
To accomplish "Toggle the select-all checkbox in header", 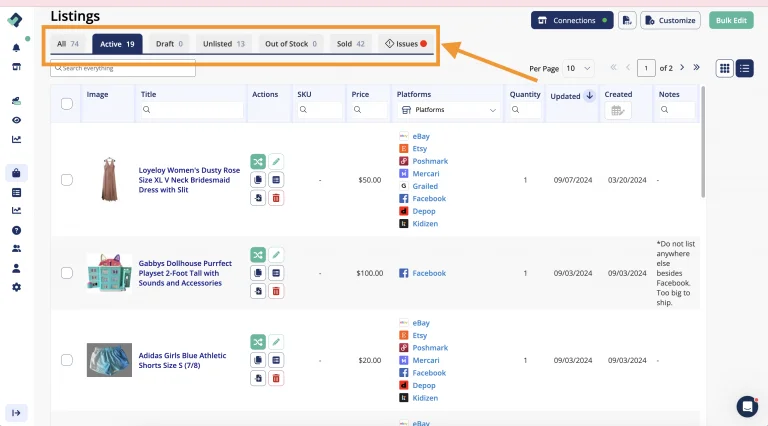I will click(67, 104).
